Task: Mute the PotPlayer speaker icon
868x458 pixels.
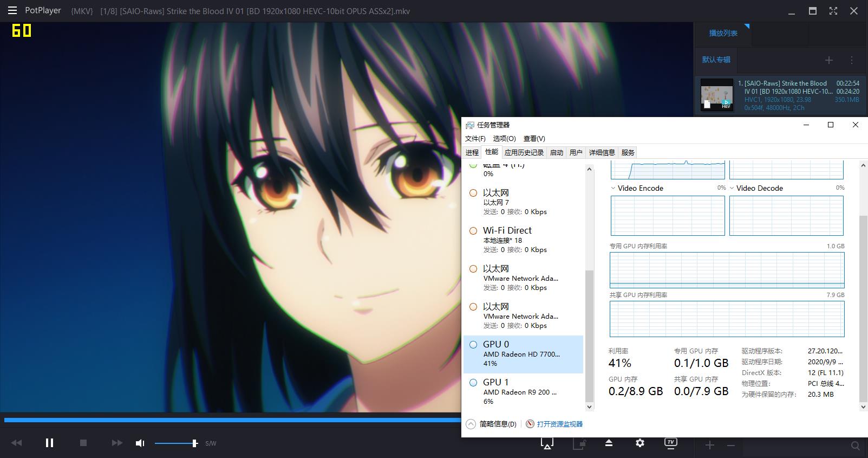Action: pos(140,443)
